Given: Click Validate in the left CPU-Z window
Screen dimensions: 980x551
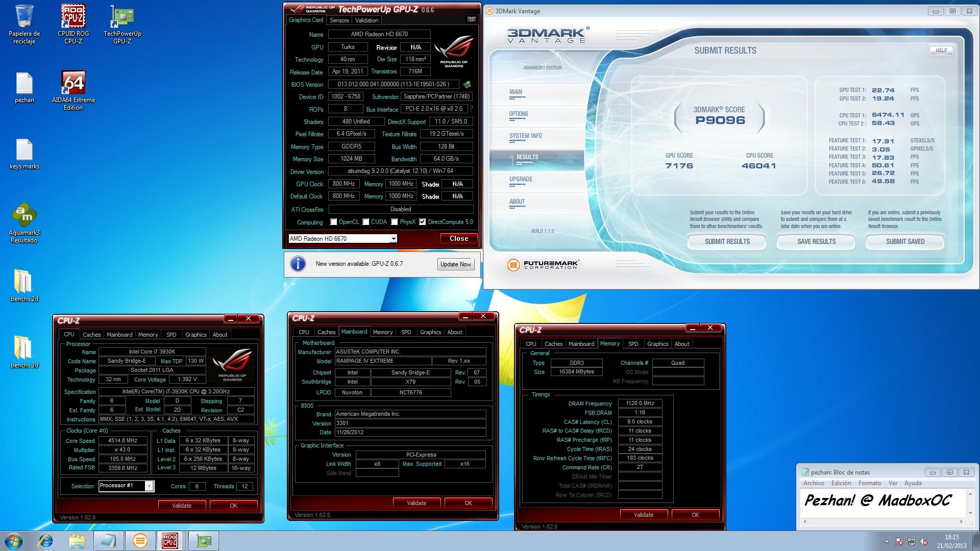Looking at the screenshot, I should pos(182,506).
